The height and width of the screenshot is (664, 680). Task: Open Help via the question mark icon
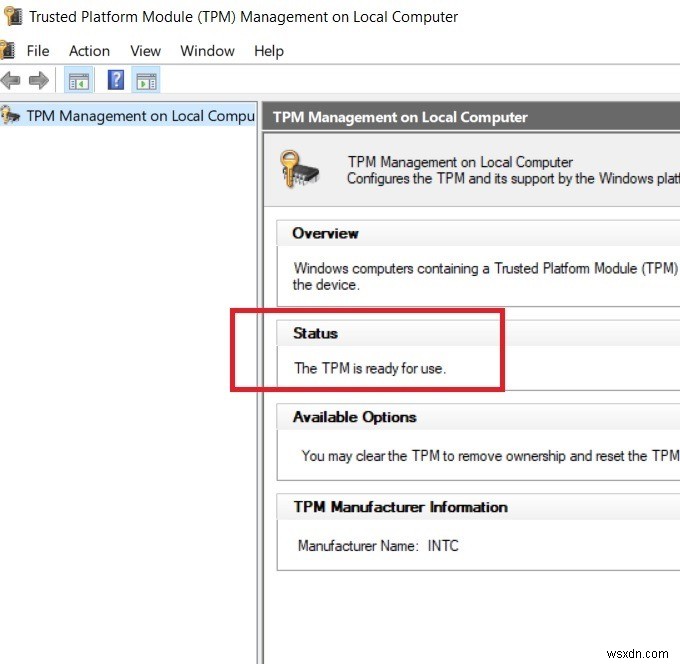pyautogui.click(x=116, y=80)
